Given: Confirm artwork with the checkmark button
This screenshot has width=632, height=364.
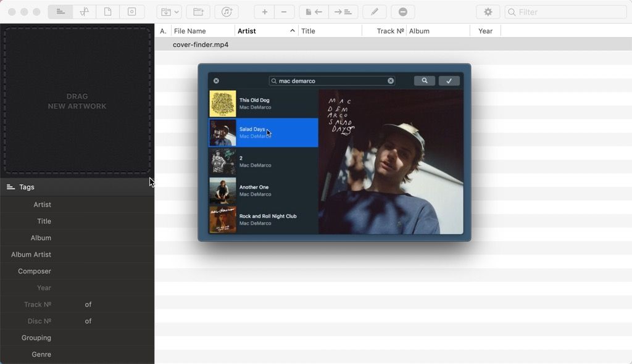Looking at the screenshot, I should coord(449,81).
